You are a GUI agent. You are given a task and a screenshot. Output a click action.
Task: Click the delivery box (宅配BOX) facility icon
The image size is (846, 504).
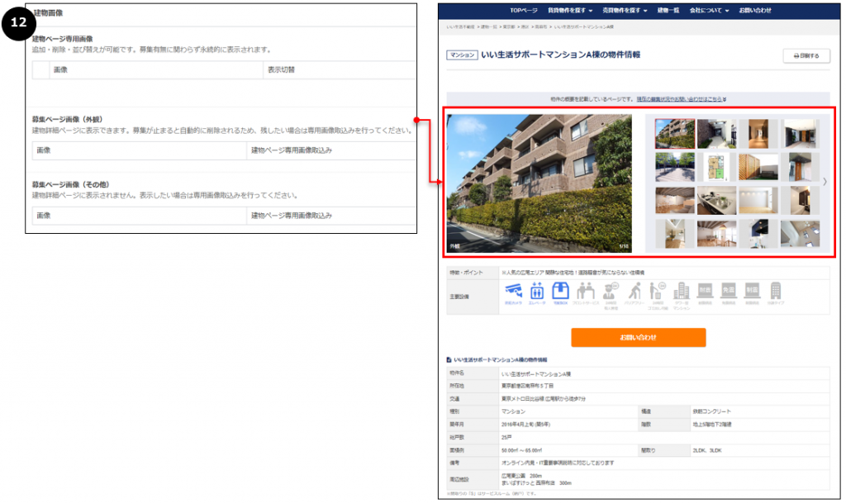(561, 292)
